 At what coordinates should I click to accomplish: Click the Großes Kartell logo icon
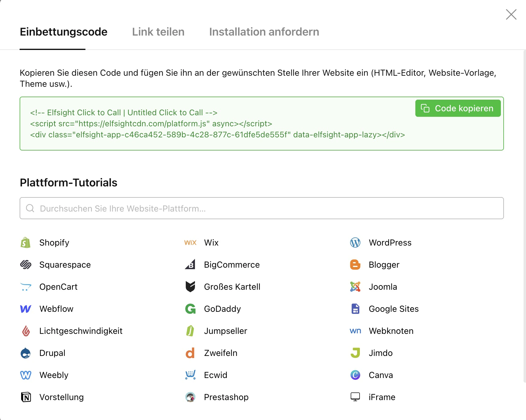pos(190,287)
